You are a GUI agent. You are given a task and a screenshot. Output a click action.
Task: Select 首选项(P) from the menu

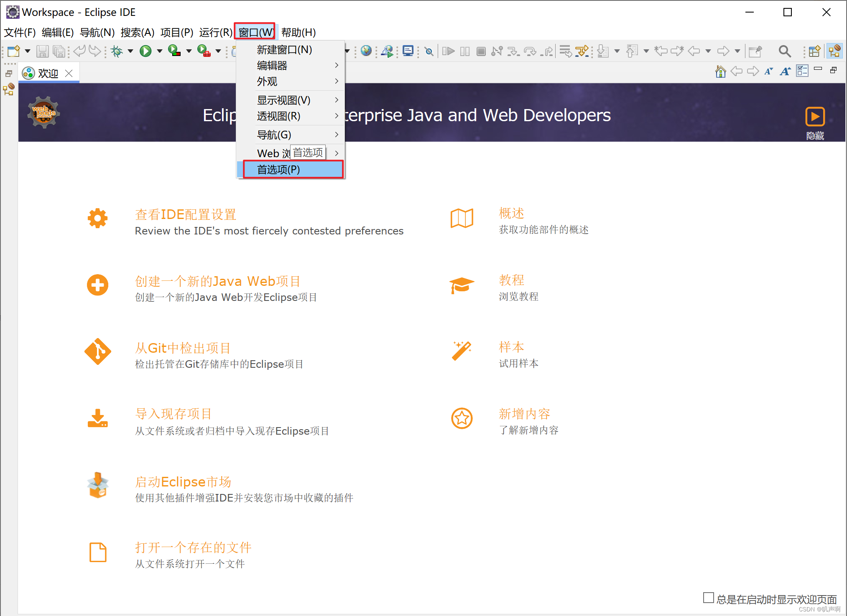(x=278, y=170)
